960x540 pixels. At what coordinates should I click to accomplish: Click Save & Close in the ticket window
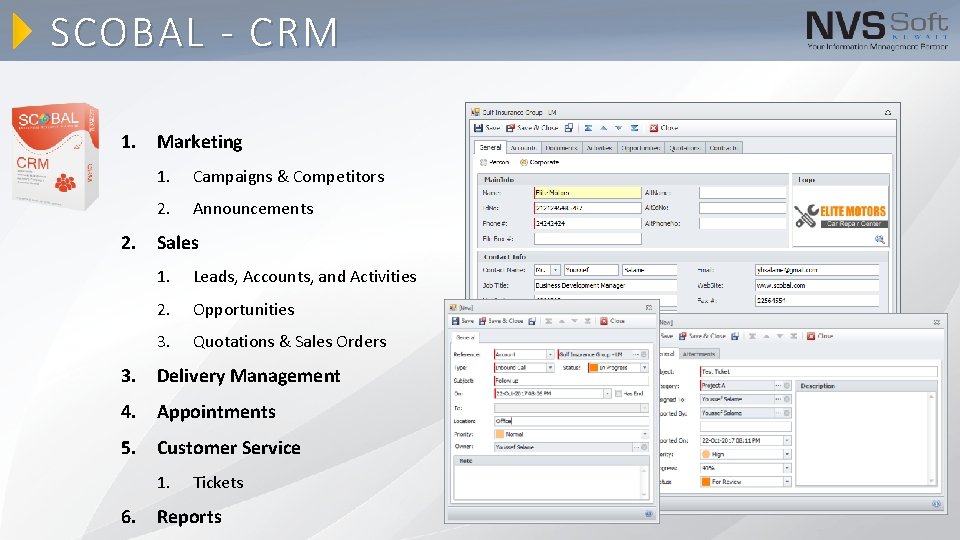(x=702, y=336)
